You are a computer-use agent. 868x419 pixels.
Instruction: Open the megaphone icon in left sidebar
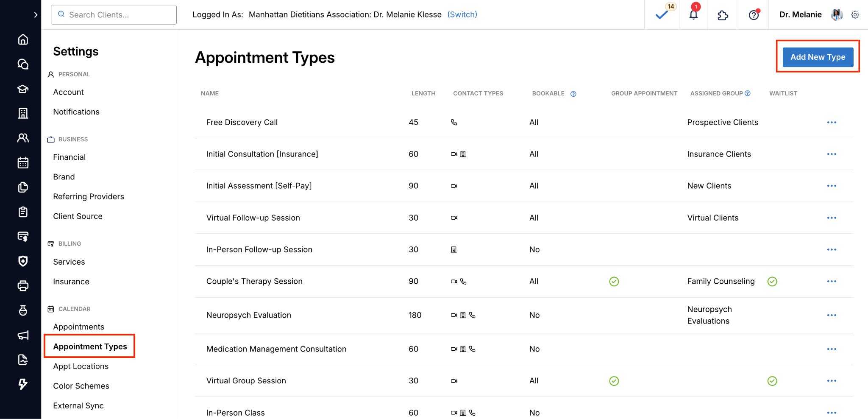(x=23, y=335)
